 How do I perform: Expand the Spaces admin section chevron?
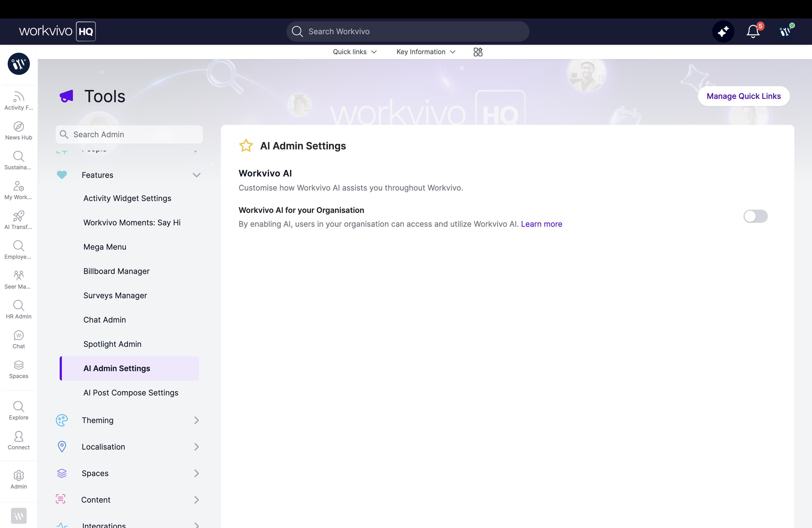tap(197, 473)
